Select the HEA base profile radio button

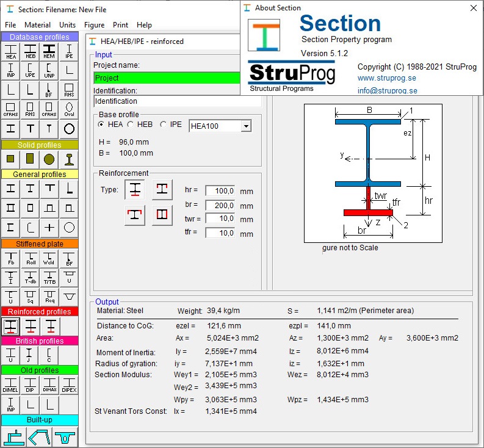coord(102,125)
